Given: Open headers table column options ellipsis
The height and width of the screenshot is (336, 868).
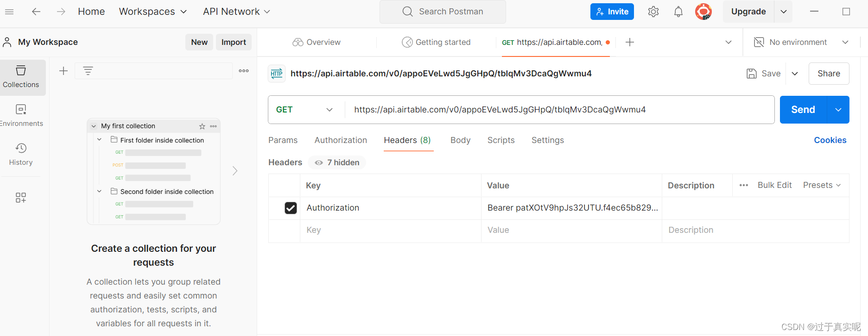Looking at the screenshot, I should 744,185.
